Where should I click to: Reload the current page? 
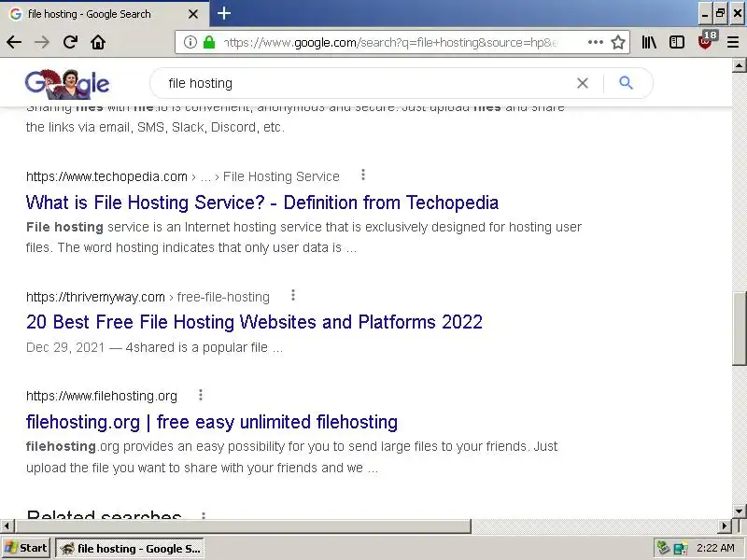coord(71,42)
